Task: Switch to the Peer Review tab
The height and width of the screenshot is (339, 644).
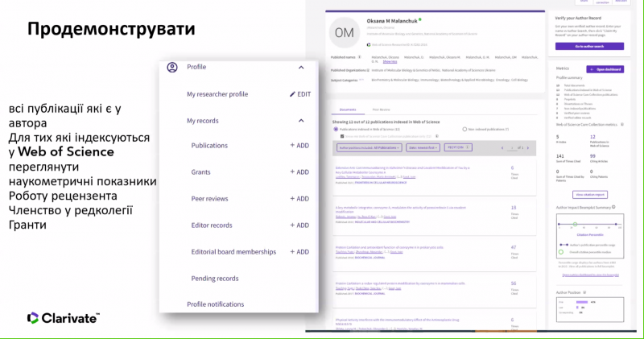Action: (381, 110)
